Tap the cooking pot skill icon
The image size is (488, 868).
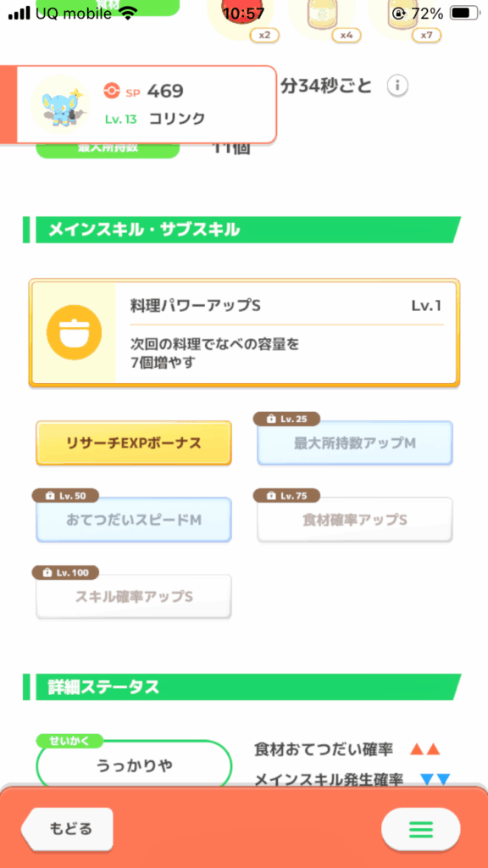(x=75, y=332)
